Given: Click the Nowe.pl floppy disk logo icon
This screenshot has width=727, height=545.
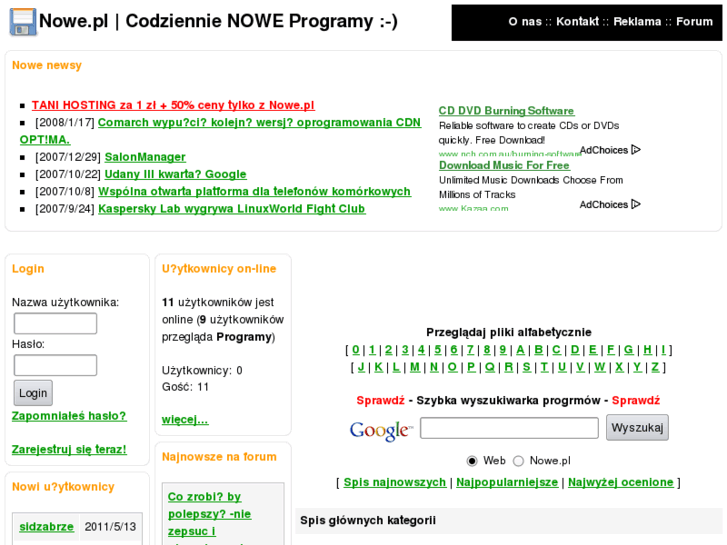Looking at the screenshot, I should pyautogui.click(x=23, y=22).
